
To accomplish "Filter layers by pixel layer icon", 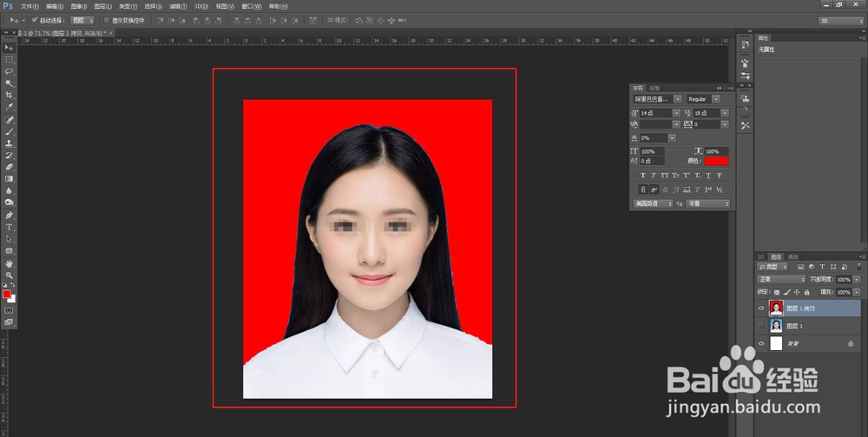I will pos(800,267).
